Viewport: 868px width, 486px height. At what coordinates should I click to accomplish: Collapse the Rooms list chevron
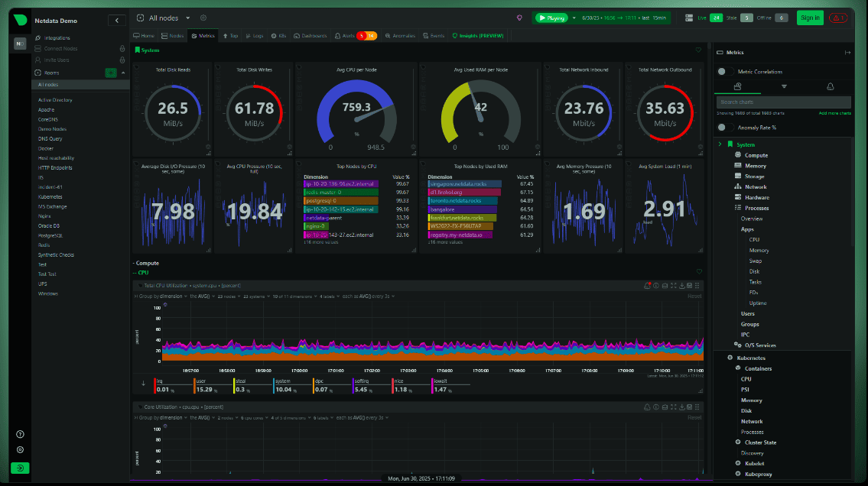pyautogui.click(x=123, y=73)
